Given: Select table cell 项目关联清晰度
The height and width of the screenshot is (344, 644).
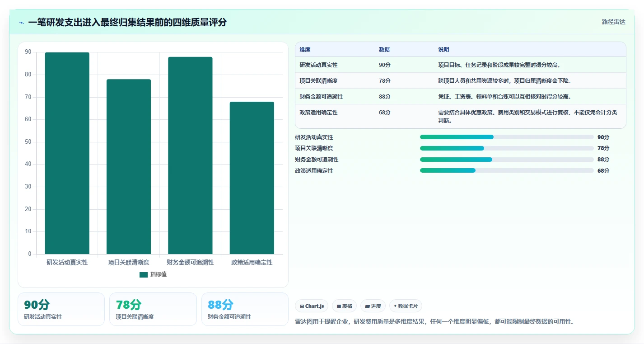Looking at the screenshot, I should [x=318, y=81].
